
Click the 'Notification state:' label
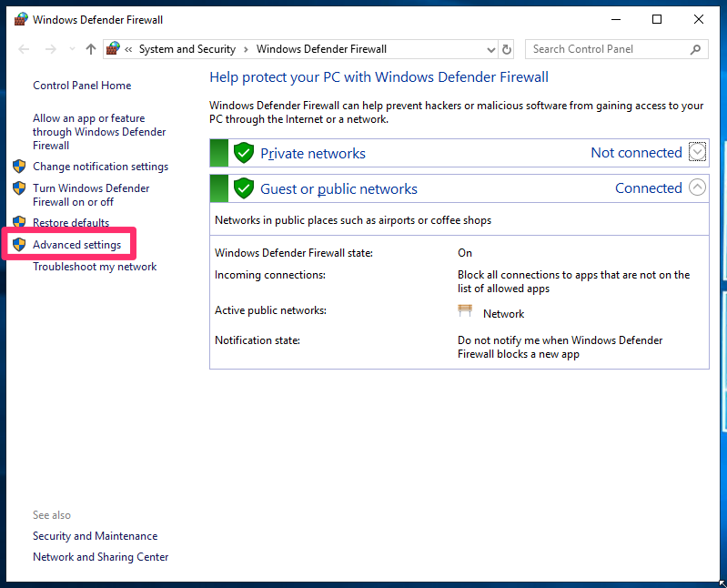pos(257,340)
